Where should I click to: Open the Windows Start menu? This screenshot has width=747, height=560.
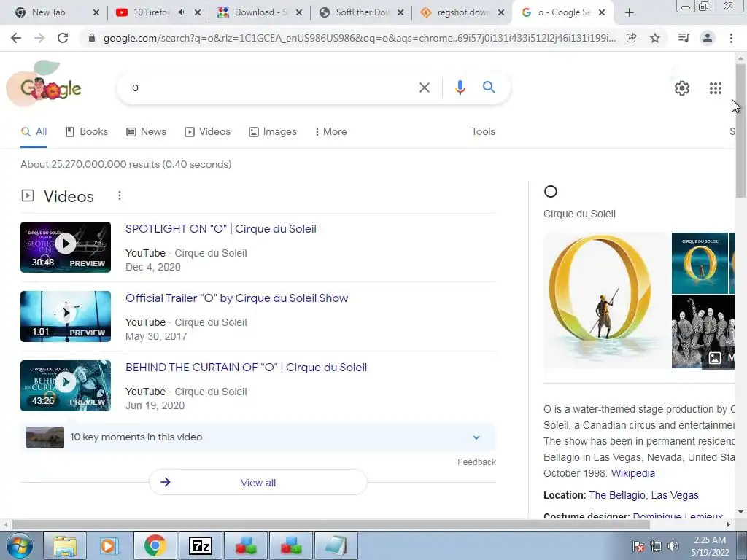[20, 545]
